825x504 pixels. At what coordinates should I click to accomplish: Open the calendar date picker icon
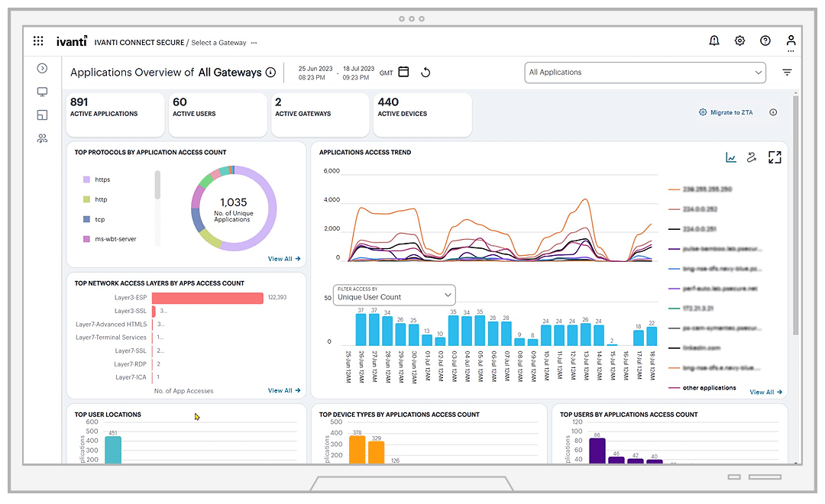pos(403,72)
